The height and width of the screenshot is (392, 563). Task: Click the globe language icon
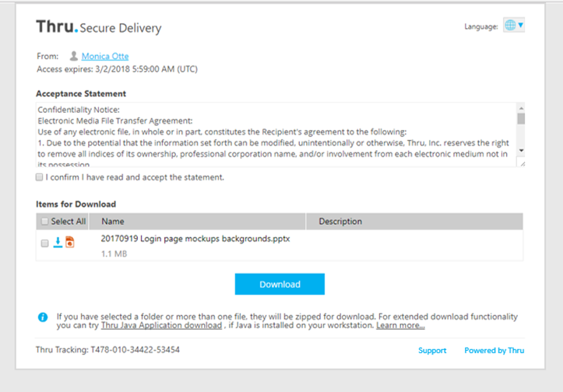pyautogui.click(x=511, y=26)
